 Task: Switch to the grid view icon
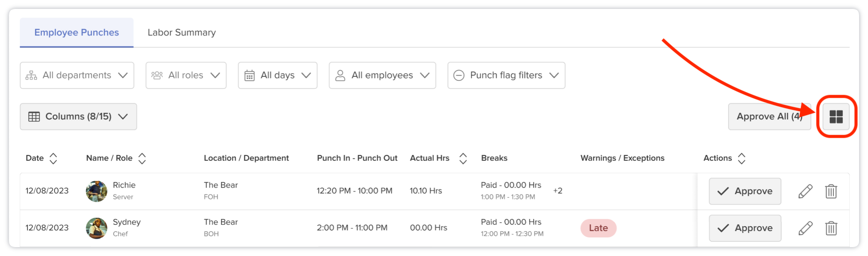coord(836,116)
